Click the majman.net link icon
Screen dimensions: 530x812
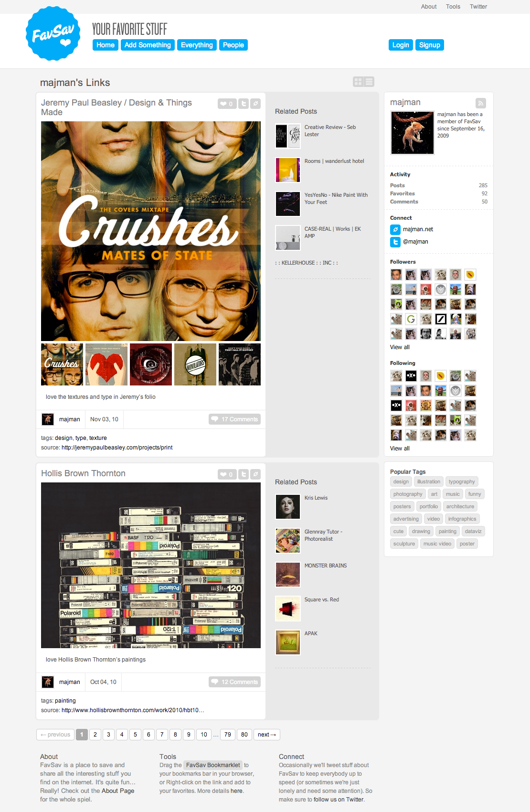pyautogui.click(x=395, y=230)
